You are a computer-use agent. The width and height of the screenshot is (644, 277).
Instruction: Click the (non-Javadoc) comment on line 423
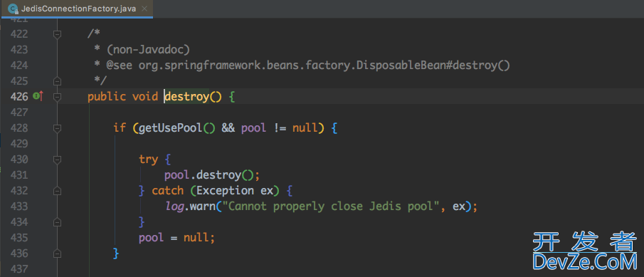(148, 50)
